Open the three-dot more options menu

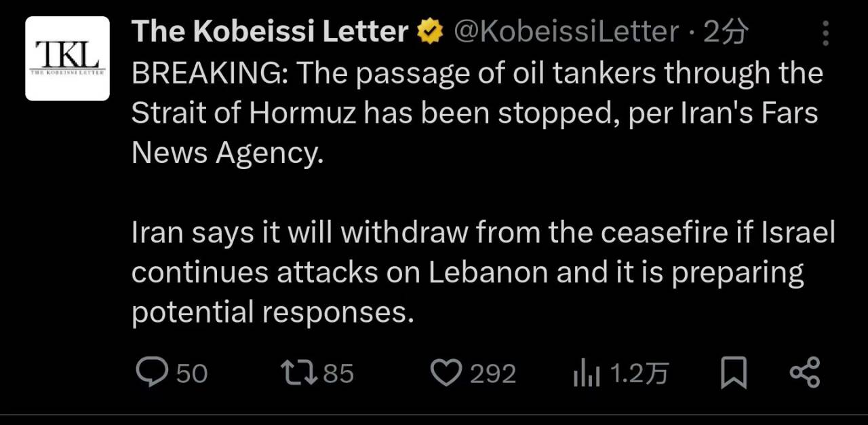point(825,33)
